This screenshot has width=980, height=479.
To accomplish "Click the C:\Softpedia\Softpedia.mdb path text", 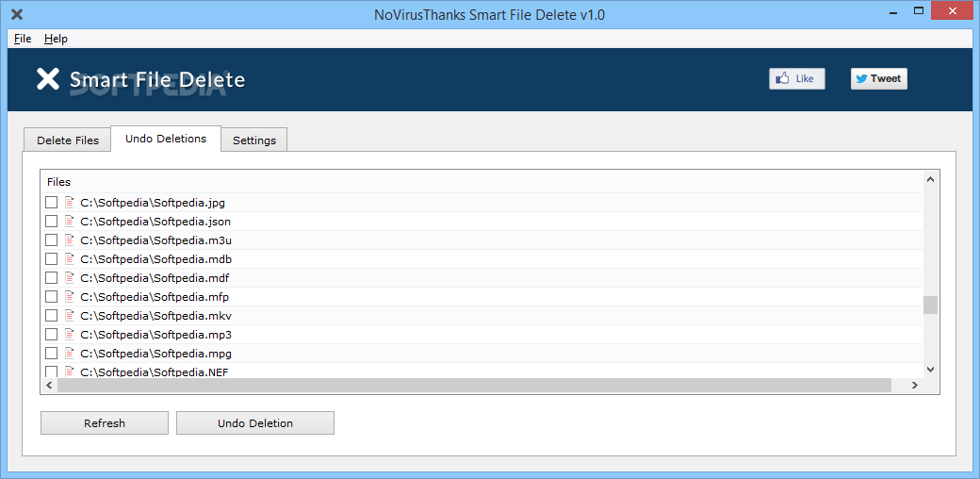I will [156, 259].
